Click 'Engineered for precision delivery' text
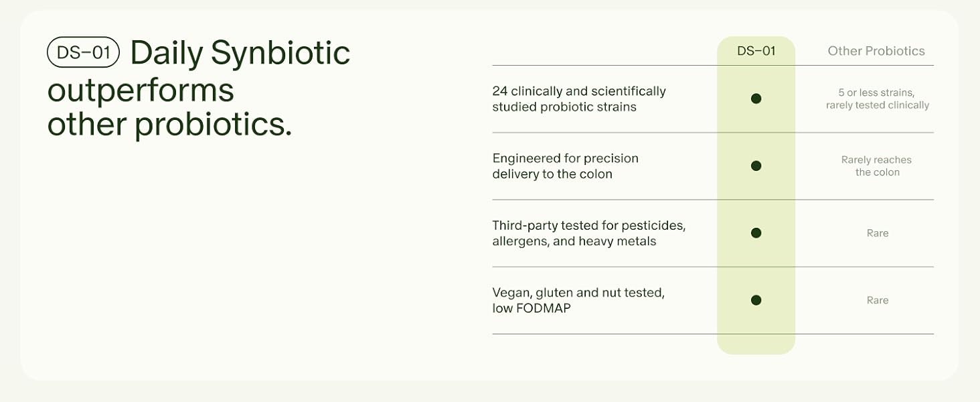This screenshot has height=402, width=980. (x=565, y=159)
